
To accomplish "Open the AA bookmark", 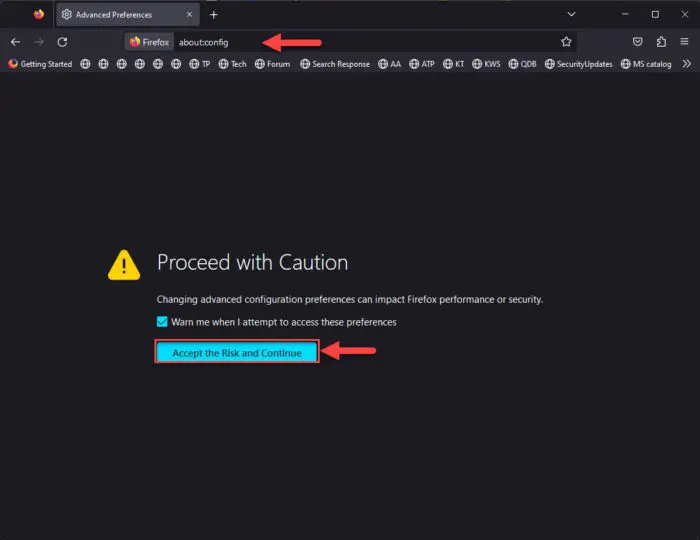I will click(x=389, y=64).
